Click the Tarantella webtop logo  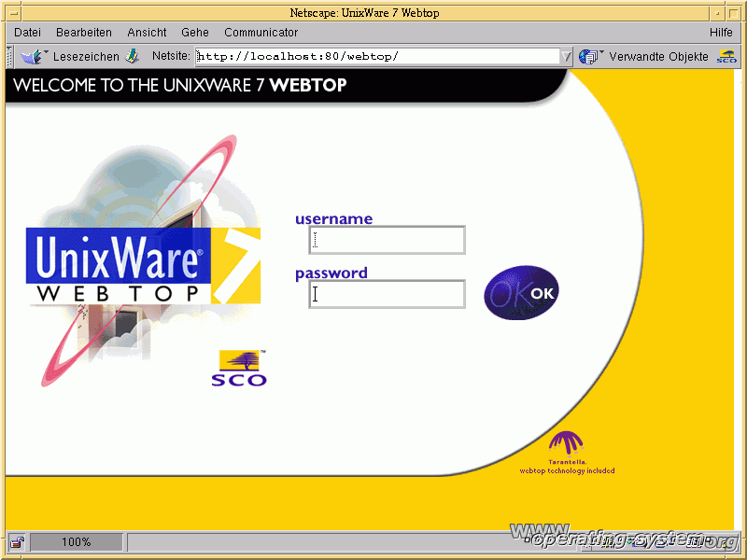(x=567, y=448)
